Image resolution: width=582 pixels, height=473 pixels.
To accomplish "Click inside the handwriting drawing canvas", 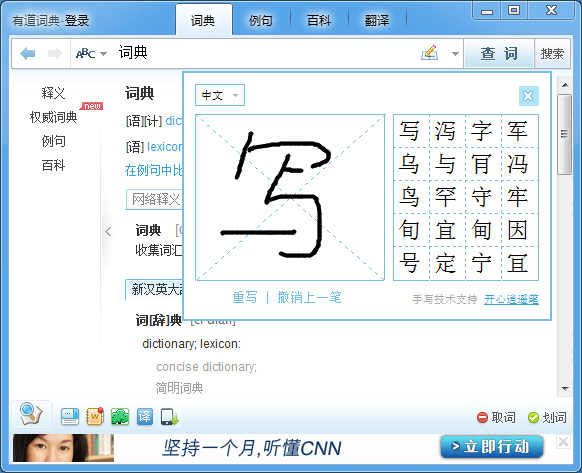I will (x=290, y=198).
